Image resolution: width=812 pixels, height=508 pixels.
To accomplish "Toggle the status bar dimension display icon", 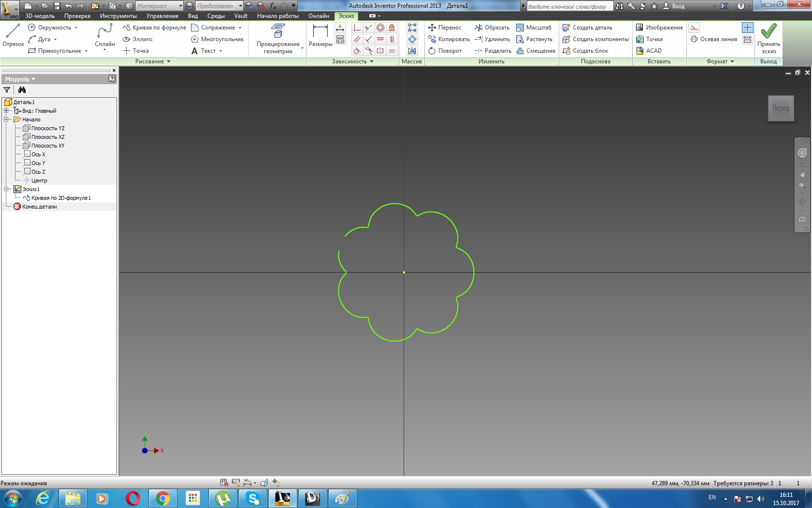I will 247,482.
